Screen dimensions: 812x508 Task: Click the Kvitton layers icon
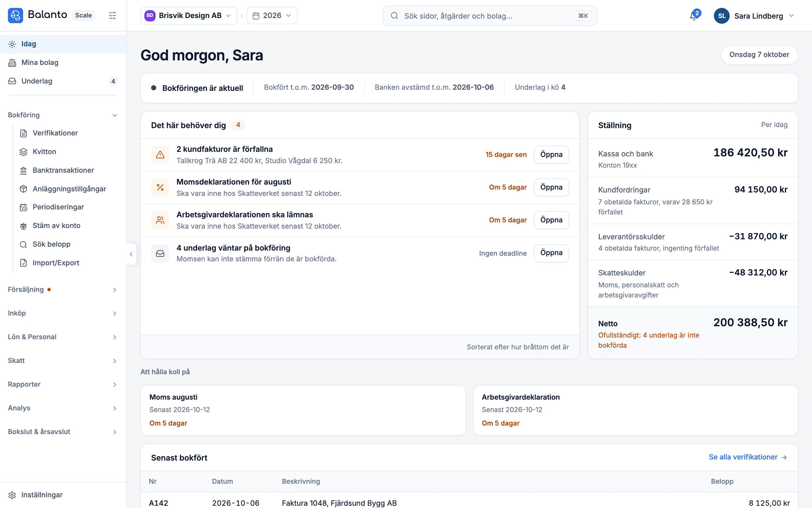tap(23, 152)
